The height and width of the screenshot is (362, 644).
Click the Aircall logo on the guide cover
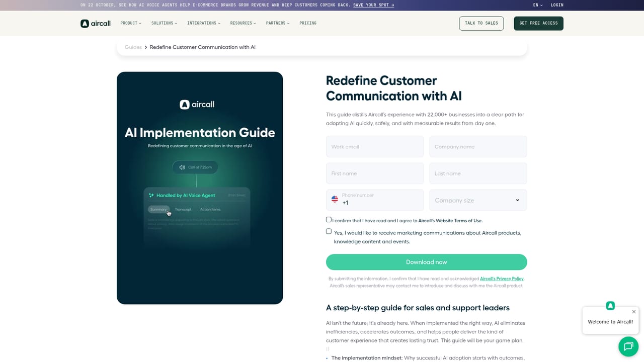pos(197,105)
